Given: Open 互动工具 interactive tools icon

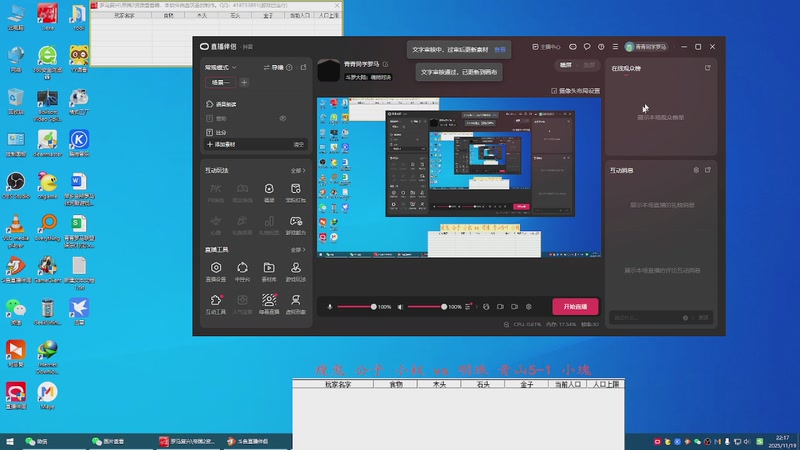Looking at the screenshot, I should (x=216, y=304).
